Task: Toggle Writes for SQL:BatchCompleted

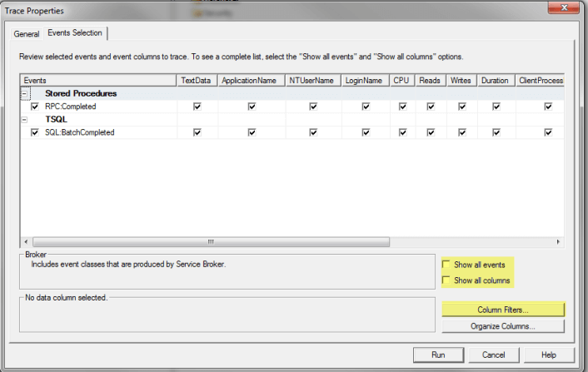Action: pyautogui.click(x=462, y=132)
